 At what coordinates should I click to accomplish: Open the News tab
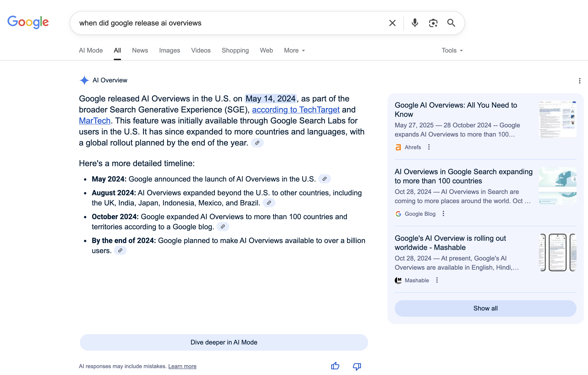(140, 50)
